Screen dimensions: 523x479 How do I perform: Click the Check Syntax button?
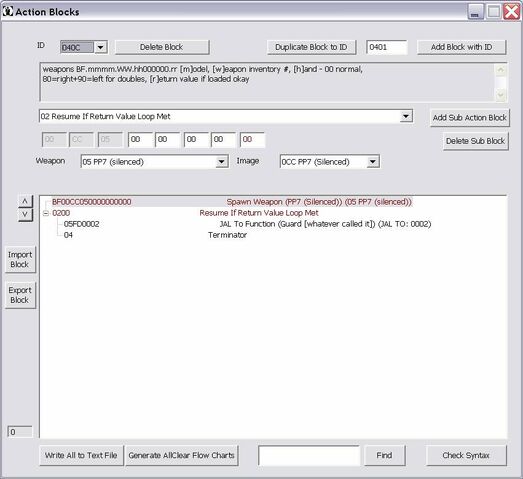466,455
